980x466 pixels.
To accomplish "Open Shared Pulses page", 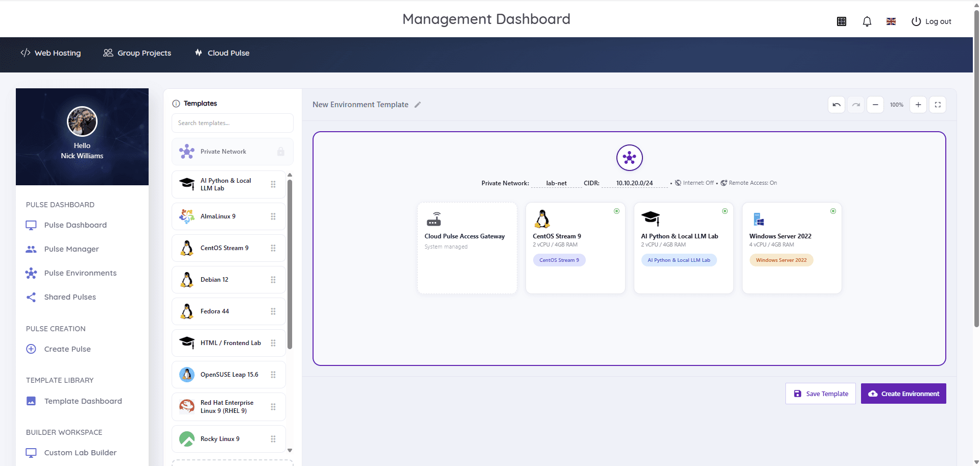I will point(61,297).
